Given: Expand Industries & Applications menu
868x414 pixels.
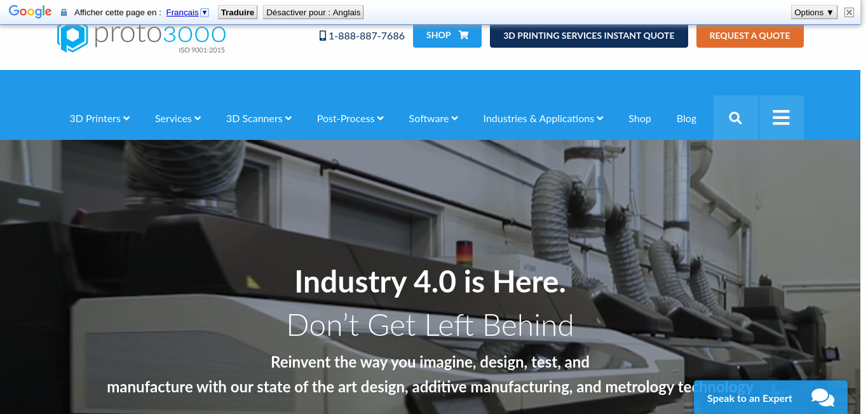Looking at the screenshot, I should point(543,118).
